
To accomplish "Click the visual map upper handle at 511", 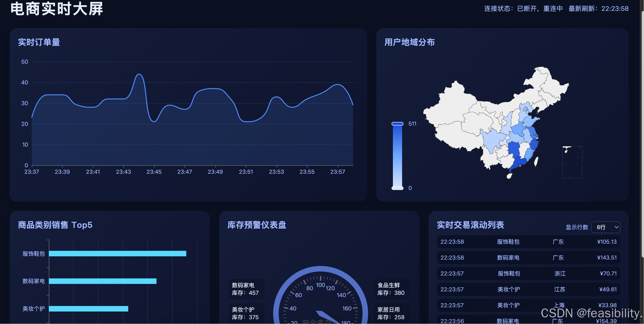I will pyautogui.click(x=397, y=124).
